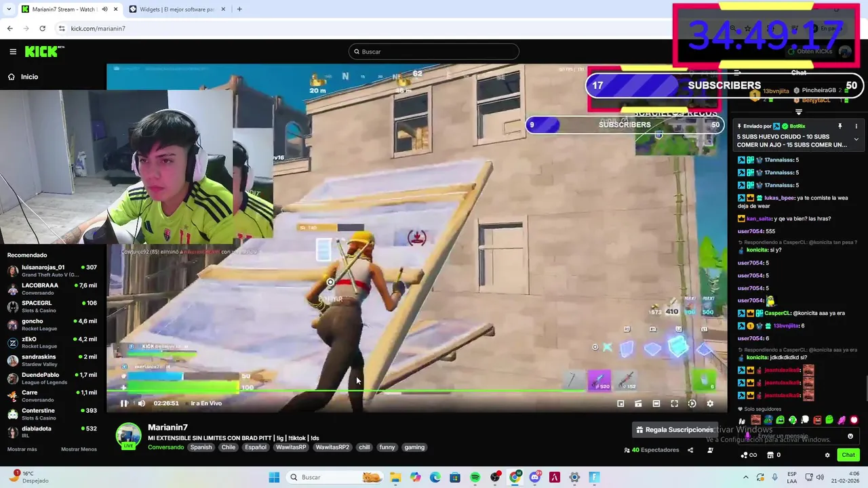Open Conterstine recommended channel
The width and height of the screenshot is (868, 488).
click(x=52, y=413)
